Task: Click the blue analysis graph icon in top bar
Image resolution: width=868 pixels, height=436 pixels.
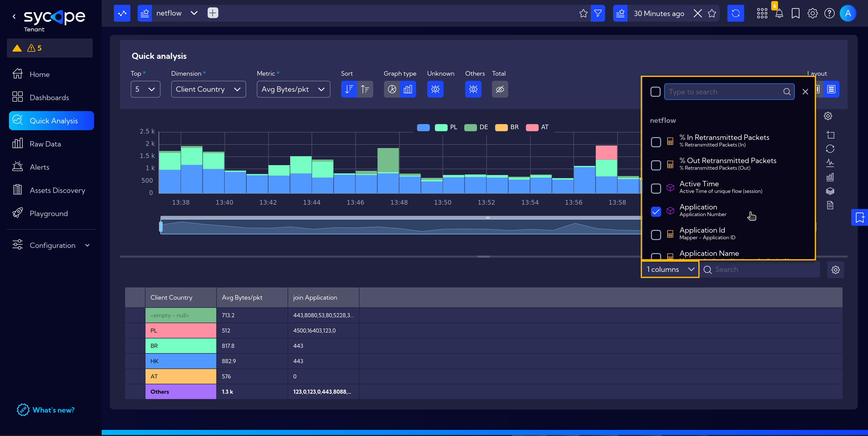Action: pos(122,14)
